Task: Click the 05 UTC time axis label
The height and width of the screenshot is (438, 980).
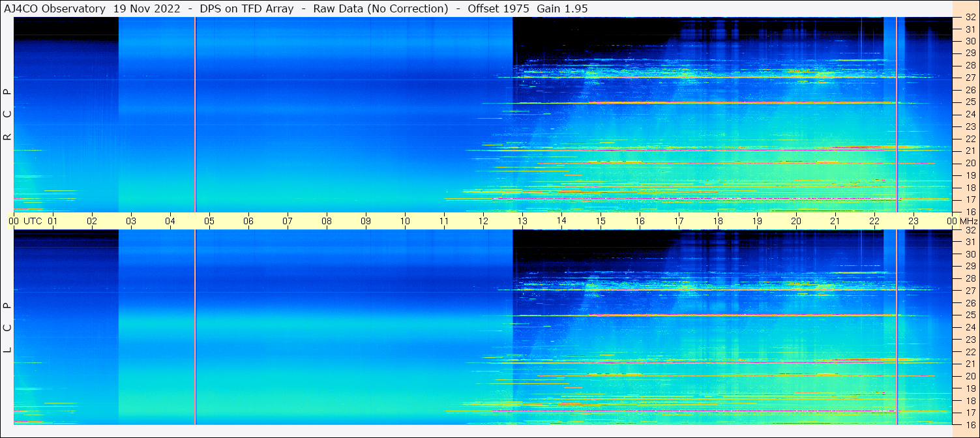Action: pos(209,221)
